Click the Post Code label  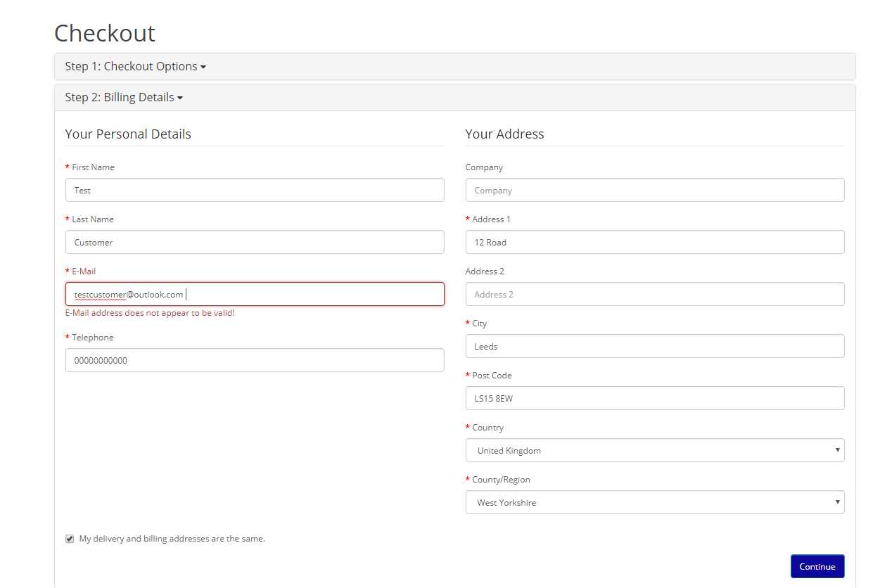pyautogui.click(x=492, y=376)
